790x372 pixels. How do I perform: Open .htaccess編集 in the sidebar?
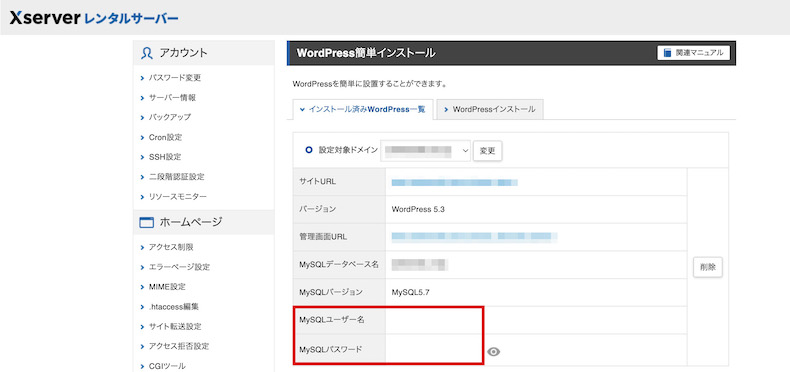click(x=173, y=306)
